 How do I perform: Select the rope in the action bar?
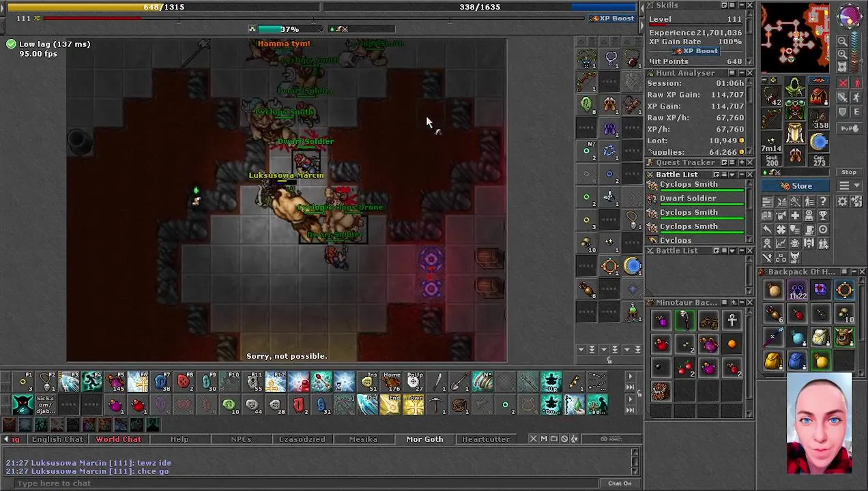pyautogui.click(x=460, y=405)
